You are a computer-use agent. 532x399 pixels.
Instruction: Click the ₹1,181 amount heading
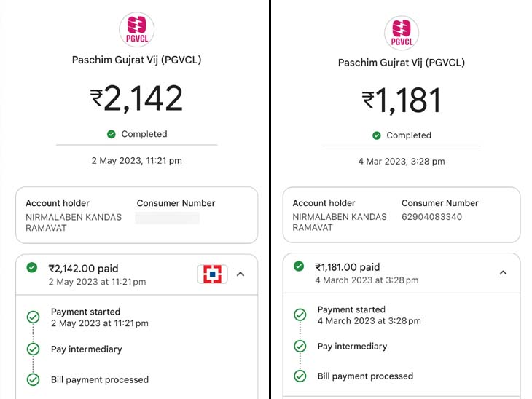click(402, 100)
